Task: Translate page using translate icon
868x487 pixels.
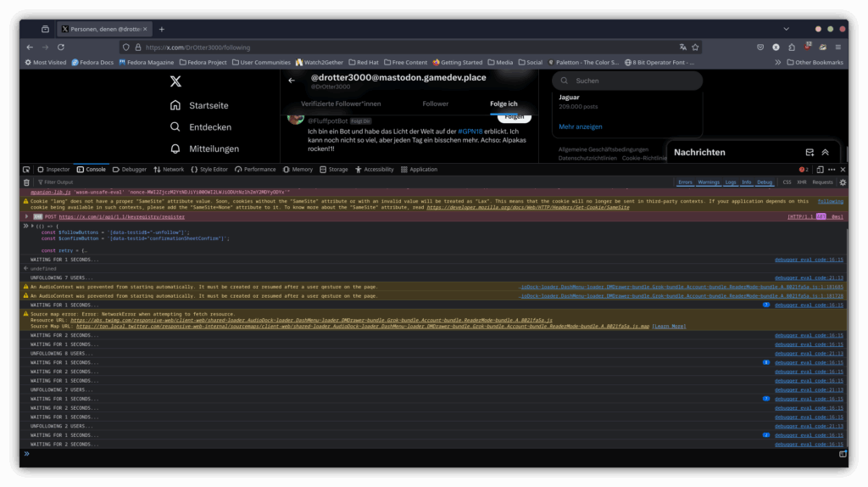Action: (x=683, y=48)
